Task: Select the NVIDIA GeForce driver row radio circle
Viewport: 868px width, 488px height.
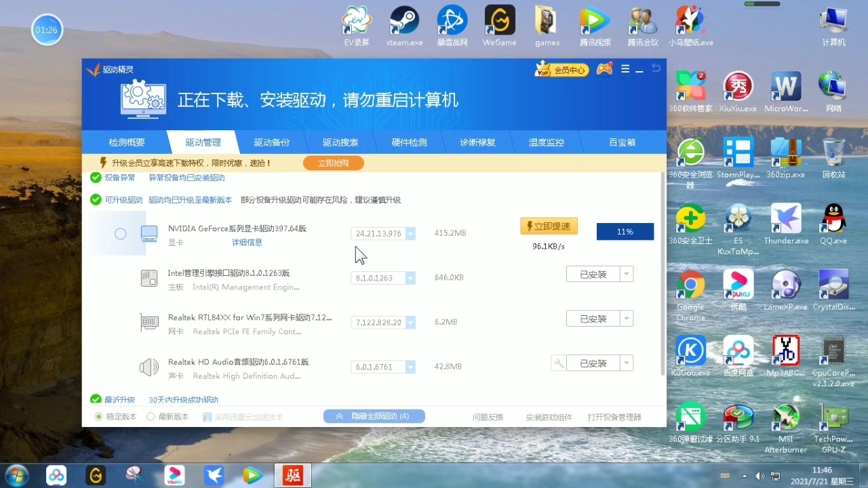Action: (120, 234)
